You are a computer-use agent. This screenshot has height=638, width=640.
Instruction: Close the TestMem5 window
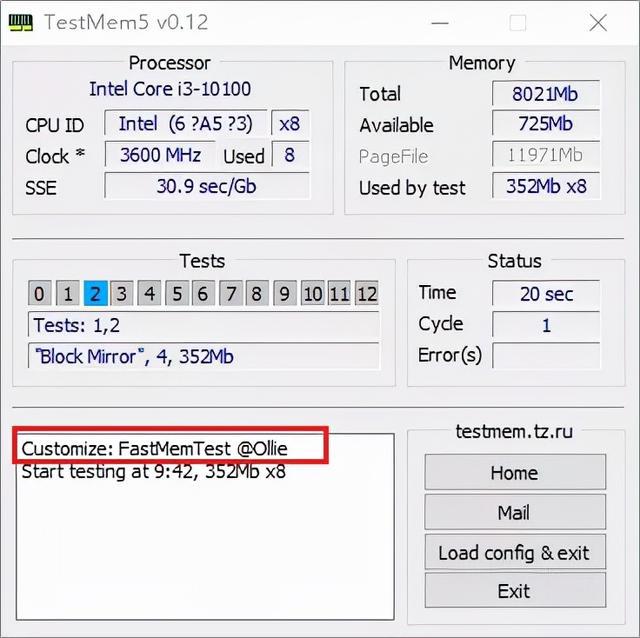coord(598,23)
